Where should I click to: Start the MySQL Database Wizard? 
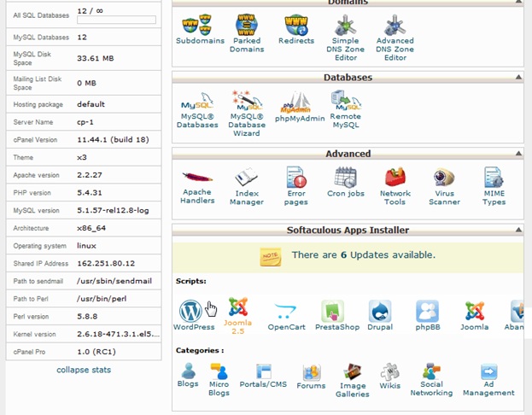pos(247,114)
